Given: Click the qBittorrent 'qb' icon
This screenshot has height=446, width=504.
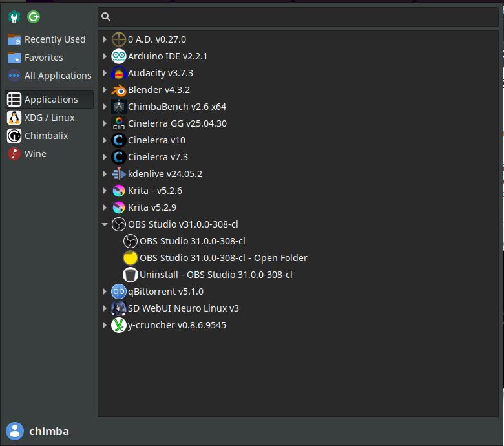Looking at the screenshot, I should (119, 292).
